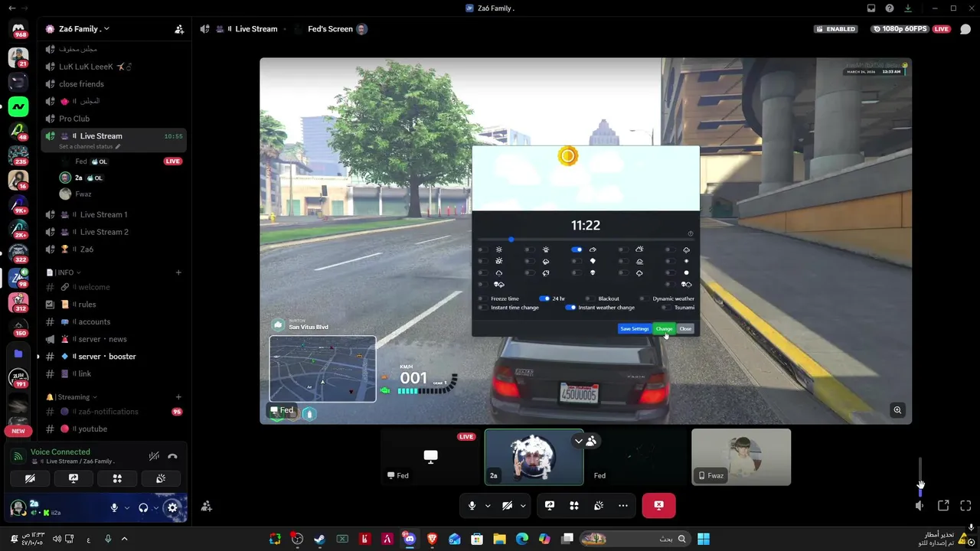Adjust time slider in weather menu
This screenshot has height=551, width=980.
[x=585, y=240]
